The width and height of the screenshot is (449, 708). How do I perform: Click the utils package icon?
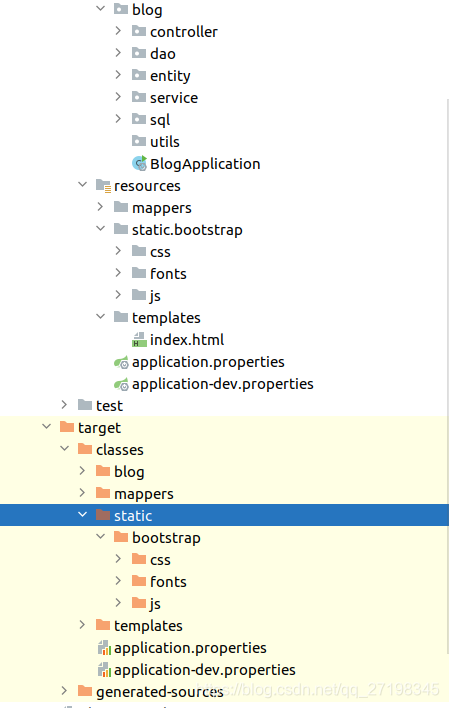point(139,141)
